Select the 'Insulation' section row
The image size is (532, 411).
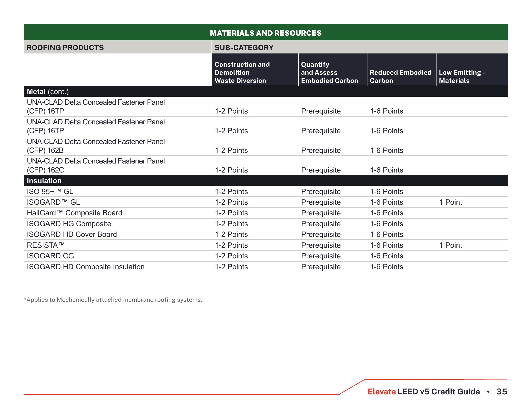(x=266, y=181)
